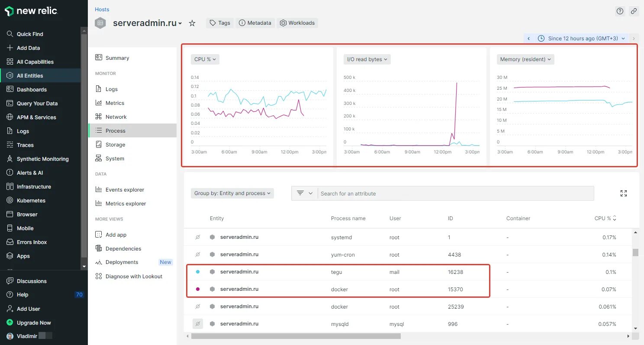The image size is (644, 345).
Task: Select the Process view
Action: click(132, 130)
